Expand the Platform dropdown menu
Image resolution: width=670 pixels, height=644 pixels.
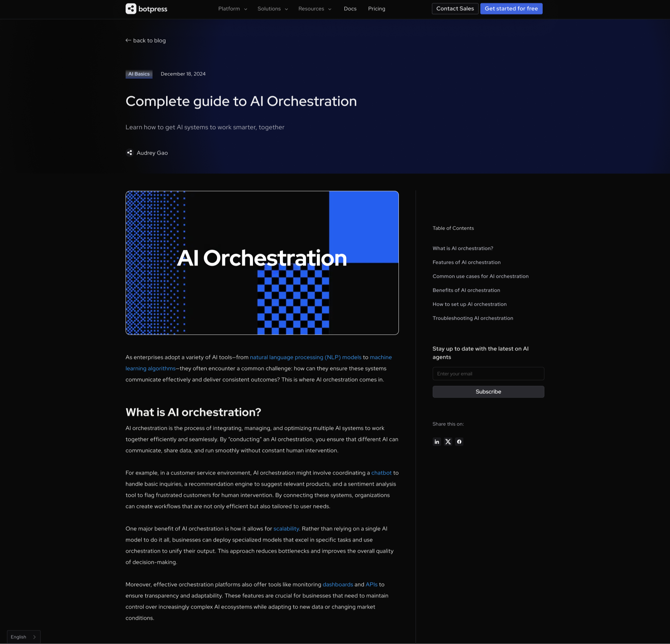[232, 9]
